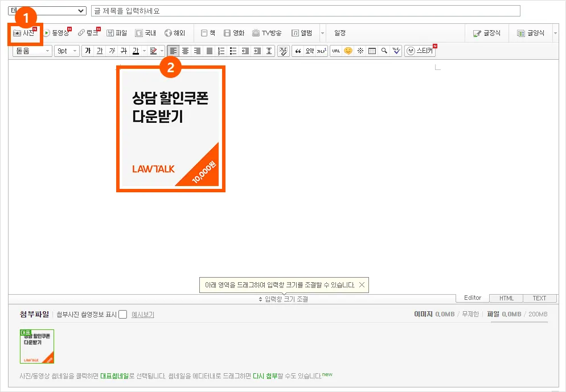The image size is (566, 392).
Task: Select the inserted LAWTALK coupon image
Action: tap(171, 129)
